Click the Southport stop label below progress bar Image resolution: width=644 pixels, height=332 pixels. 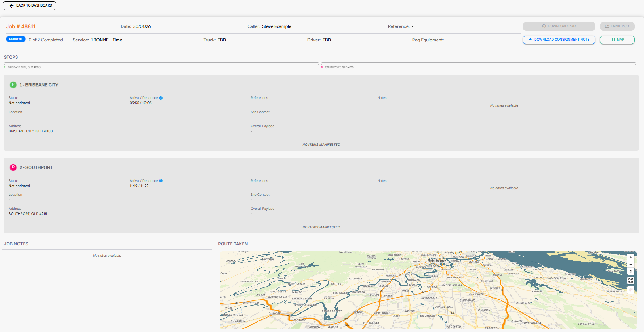tap(337, 67)
